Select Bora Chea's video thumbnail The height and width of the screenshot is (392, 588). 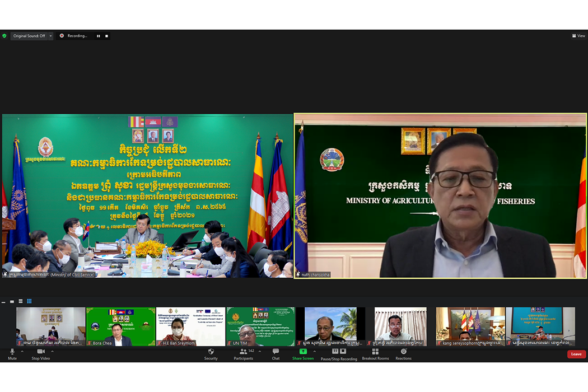120,326
